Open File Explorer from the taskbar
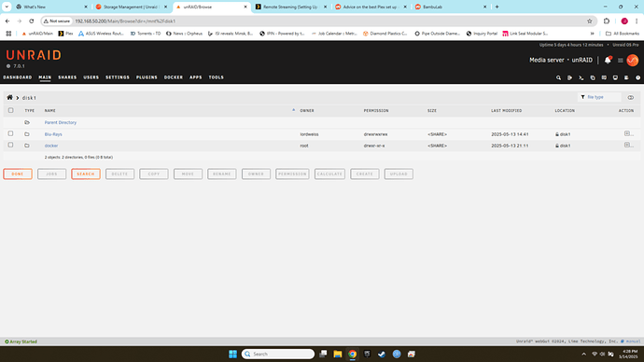Screen dimensions: 644x362 (x=338, y=354)
